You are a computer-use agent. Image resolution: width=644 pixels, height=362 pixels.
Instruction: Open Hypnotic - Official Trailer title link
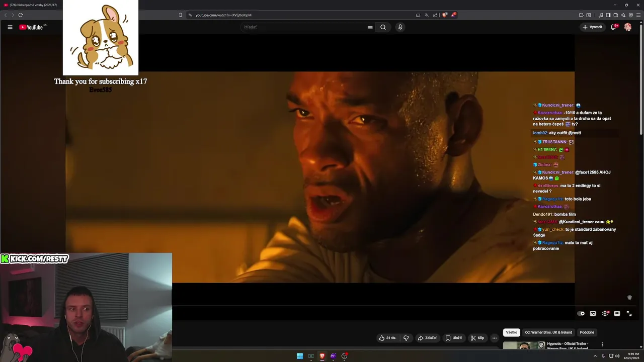tap(568, 345)
